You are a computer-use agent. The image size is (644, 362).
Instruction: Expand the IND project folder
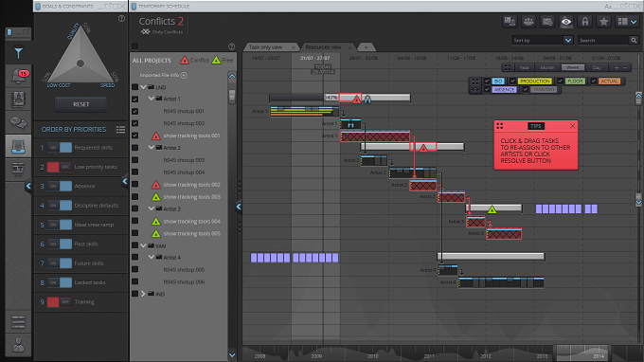click(x=143, y=294)
